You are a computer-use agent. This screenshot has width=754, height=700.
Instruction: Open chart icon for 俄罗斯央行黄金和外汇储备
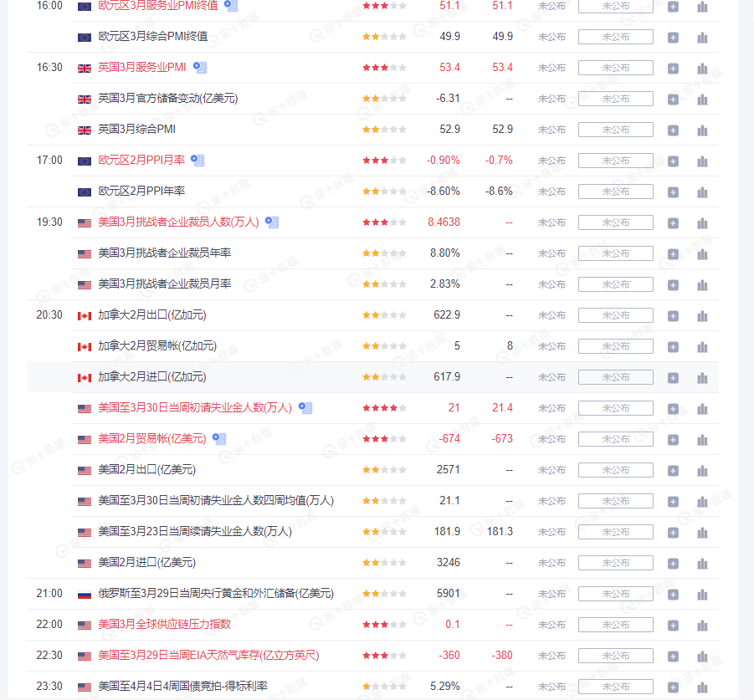pos(703,595)
